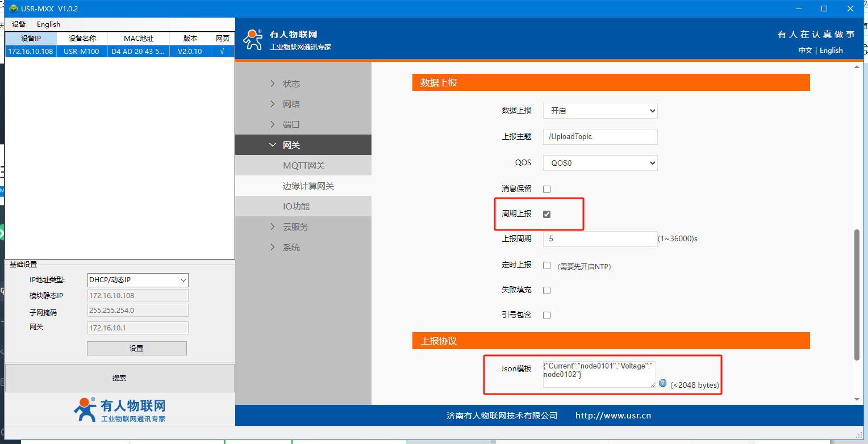
Task: Open the 数据上报 dropdown
Action: (x=600, y=111)
